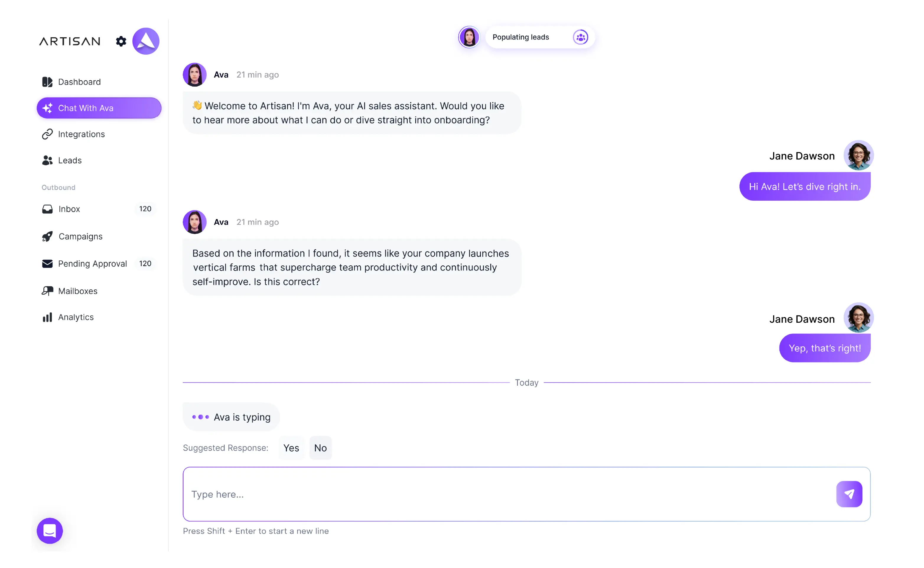The height and width of the screenshot is (568, 924).
Task: Click the Analytics bar chart icon
Action: (47, 317)
